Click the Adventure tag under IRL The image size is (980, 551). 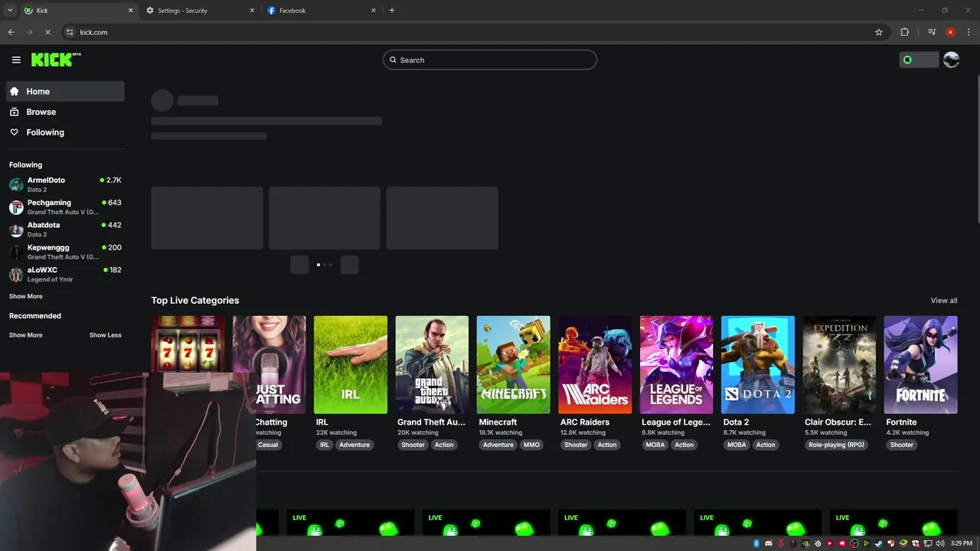click(354, 445)
